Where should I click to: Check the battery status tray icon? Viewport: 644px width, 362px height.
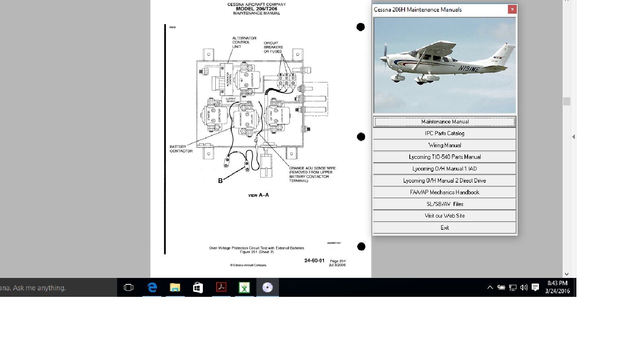501,288
